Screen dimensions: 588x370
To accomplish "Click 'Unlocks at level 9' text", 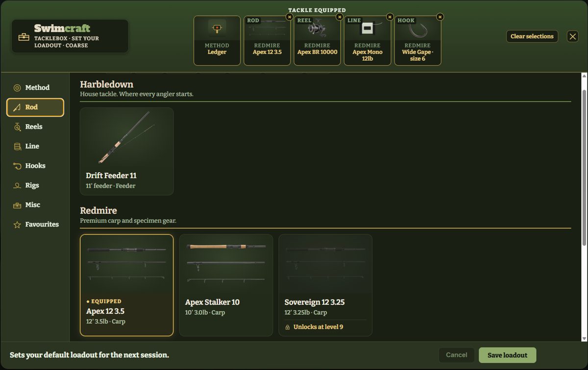I will (x=318, y=327).
